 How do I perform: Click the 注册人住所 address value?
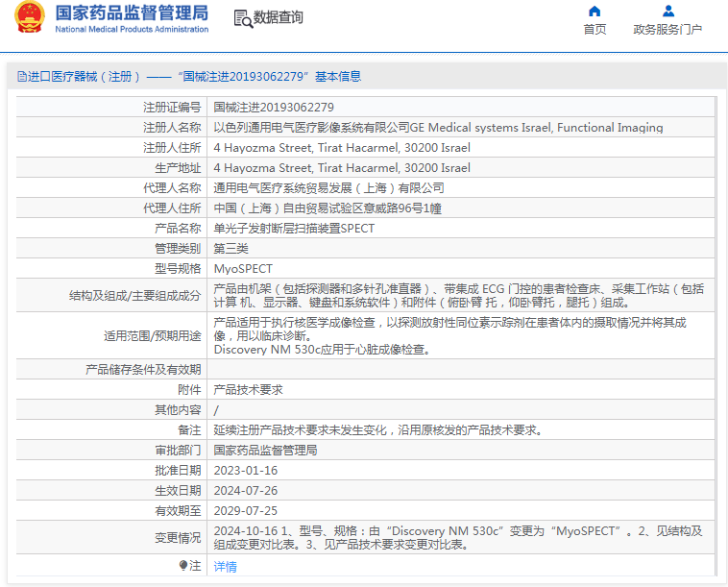click(x=342, y=148)
